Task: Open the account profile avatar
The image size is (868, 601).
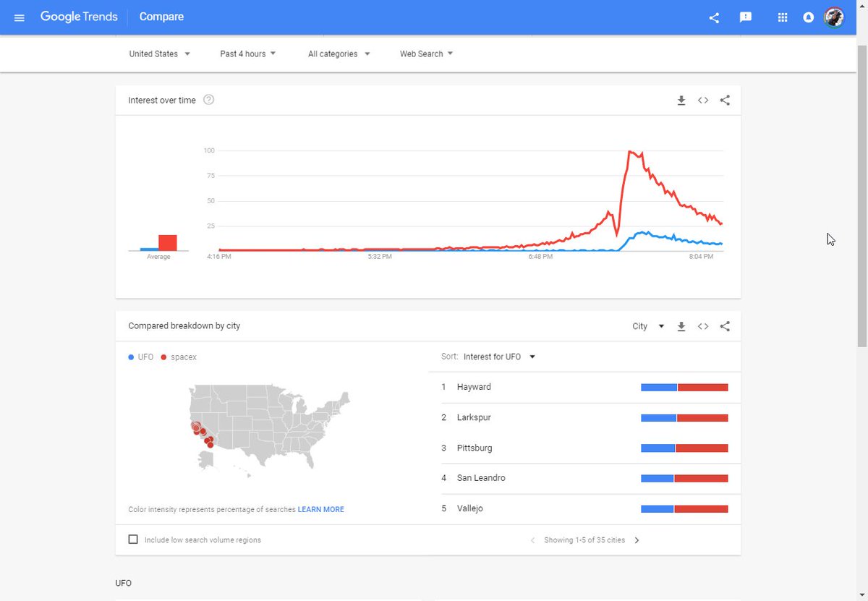Action: (x=834, y=17)
